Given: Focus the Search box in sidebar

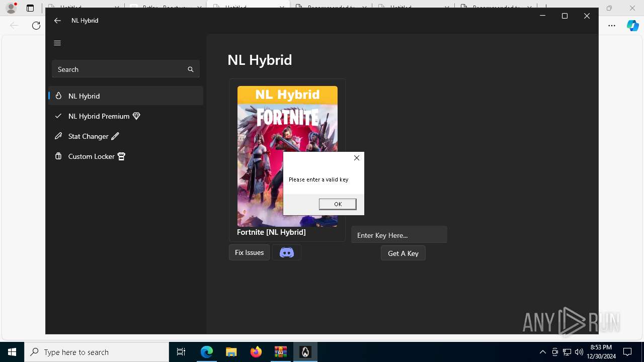Looking at the screenshot, I should pos(126,69).
